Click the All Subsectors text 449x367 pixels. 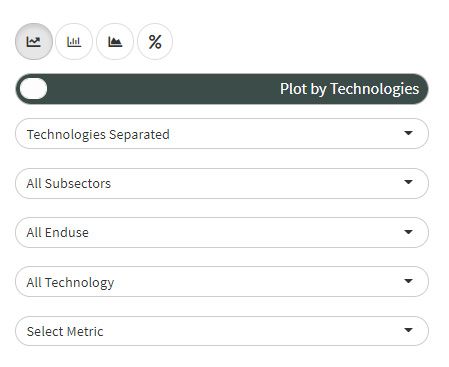(x=69, y=183)
